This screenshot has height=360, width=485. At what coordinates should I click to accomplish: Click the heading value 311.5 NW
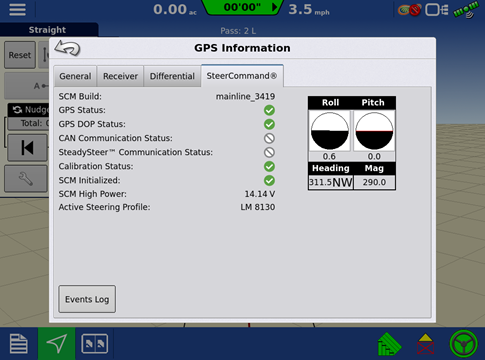point(330,182)
